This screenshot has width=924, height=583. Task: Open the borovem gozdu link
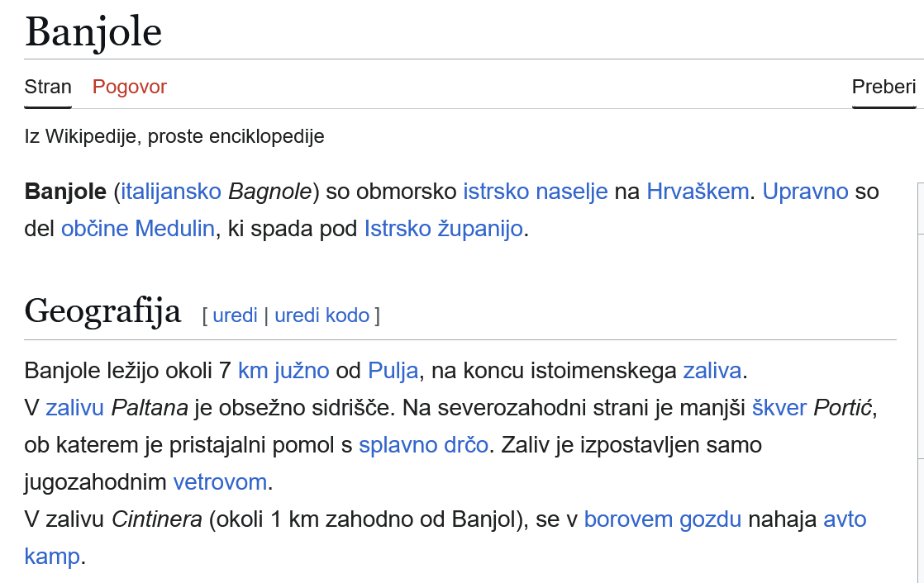(662, 519)
